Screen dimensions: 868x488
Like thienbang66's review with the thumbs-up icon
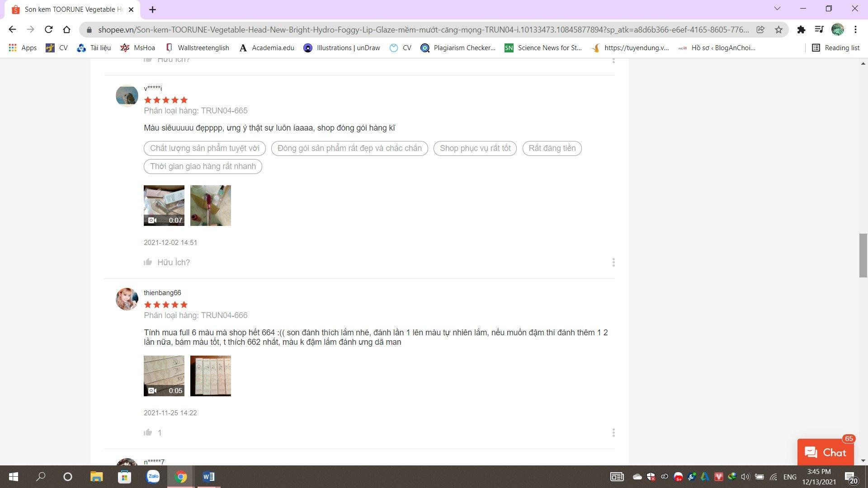148,432
